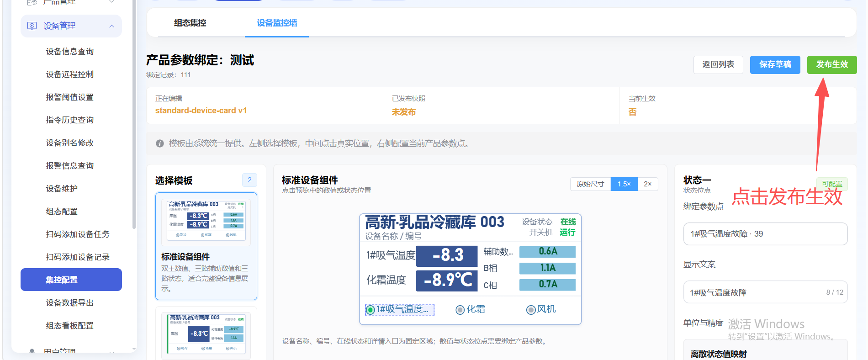Image resolution: width=868 pixels, height=360 pixels.
Task: Click the 设备管理 monitor icon in sidebar
Action: coord(32,26)
